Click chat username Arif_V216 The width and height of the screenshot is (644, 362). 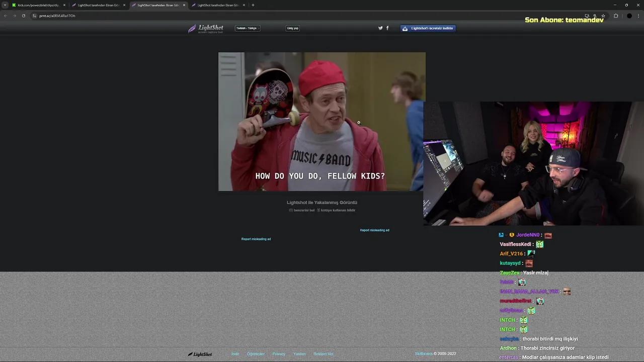point(511,254)
